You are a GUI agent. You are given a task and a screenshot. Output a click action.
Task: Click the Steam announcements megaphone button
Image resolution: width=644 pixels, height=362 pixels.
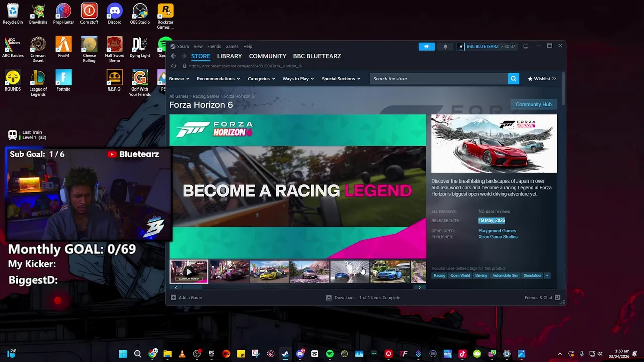click(426, 46)
